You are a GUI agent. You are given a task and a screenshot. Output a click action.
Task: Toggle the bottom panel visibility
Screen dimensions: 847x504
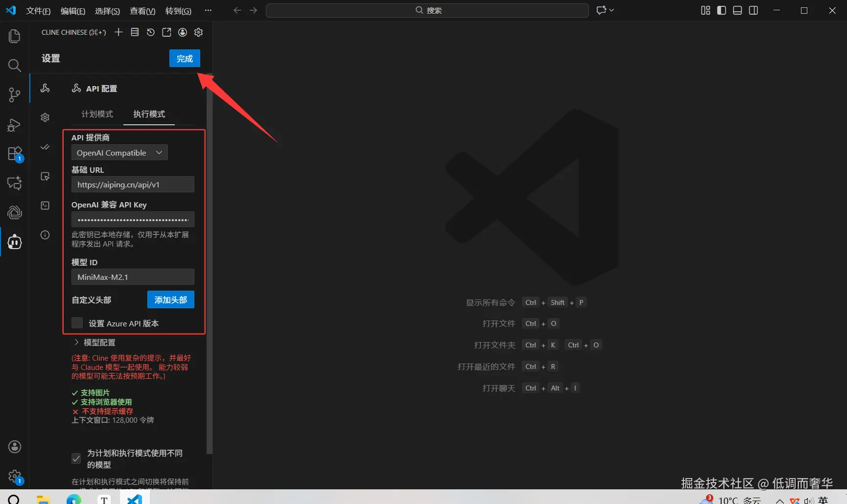pos(737,10)
